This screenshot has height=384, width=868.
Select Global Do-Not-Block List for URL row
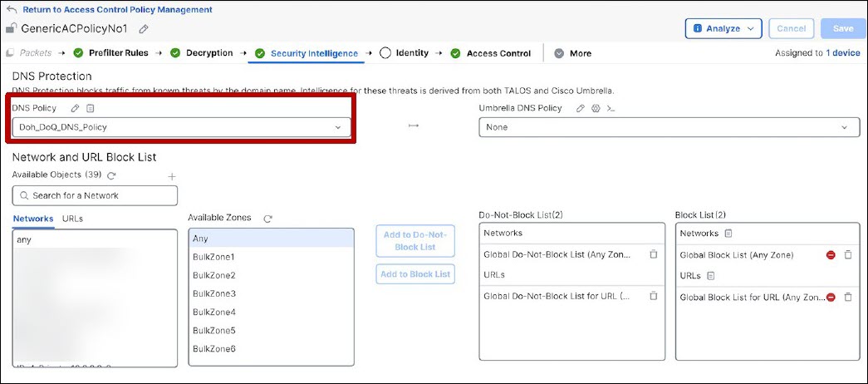pyautogui.click(x=571, y=296)
